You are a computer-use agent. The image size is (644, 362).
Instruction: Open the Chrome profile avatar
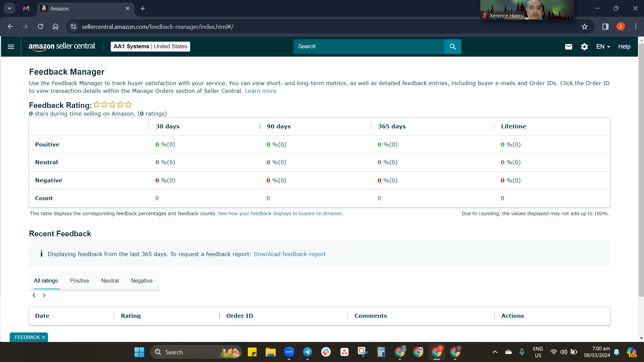coord(621,26)
